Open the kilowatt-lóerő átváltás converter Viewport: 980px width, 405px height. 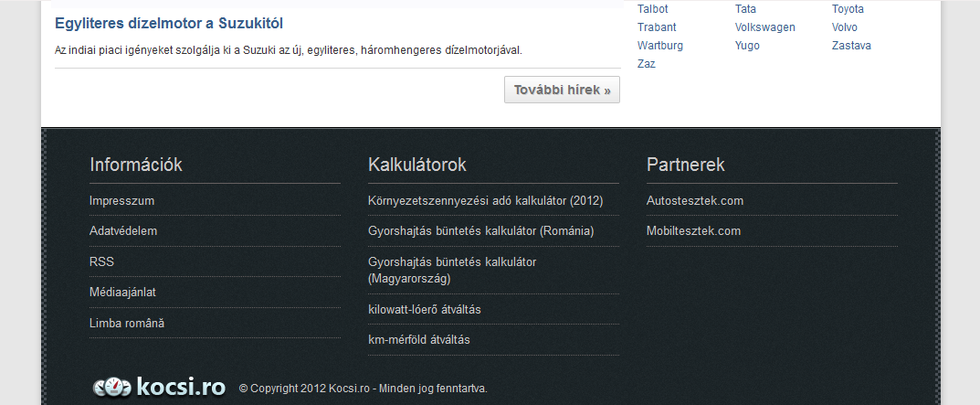click(425, 309)
